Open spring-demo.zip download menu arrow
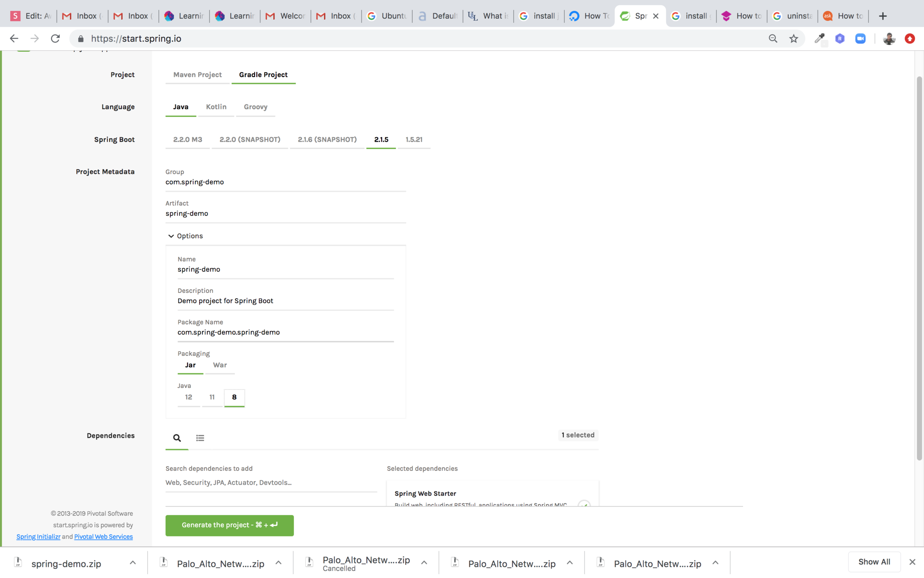Screen dimensions: 924x578 click(133, 563)
